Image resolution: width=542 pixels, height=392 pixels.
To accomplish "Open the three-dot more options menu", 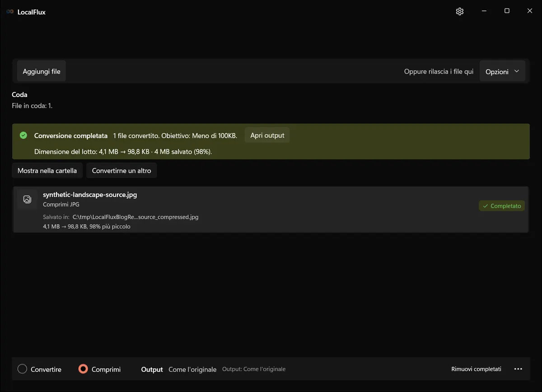I will [x=518, y=369].
